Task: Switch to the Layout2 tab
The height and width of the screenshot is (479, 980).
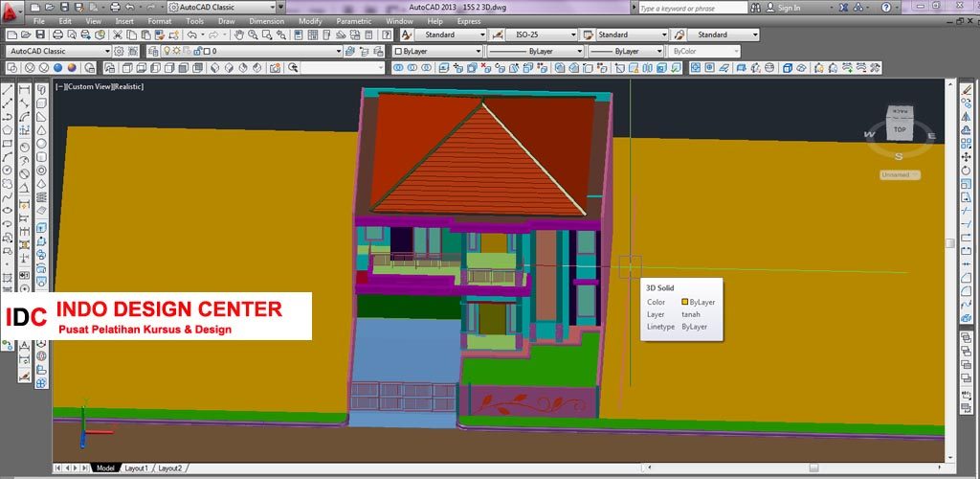Action: point(169,468)
